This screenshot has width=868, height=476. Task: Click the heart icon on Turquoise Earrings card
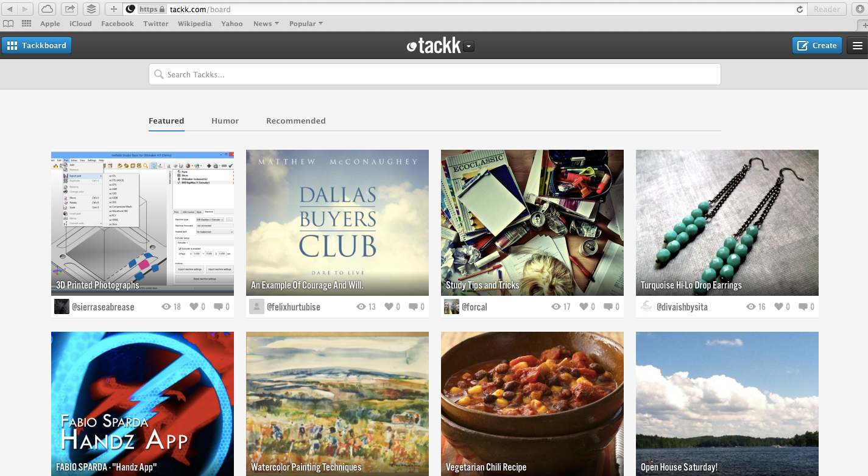point(778,307)
